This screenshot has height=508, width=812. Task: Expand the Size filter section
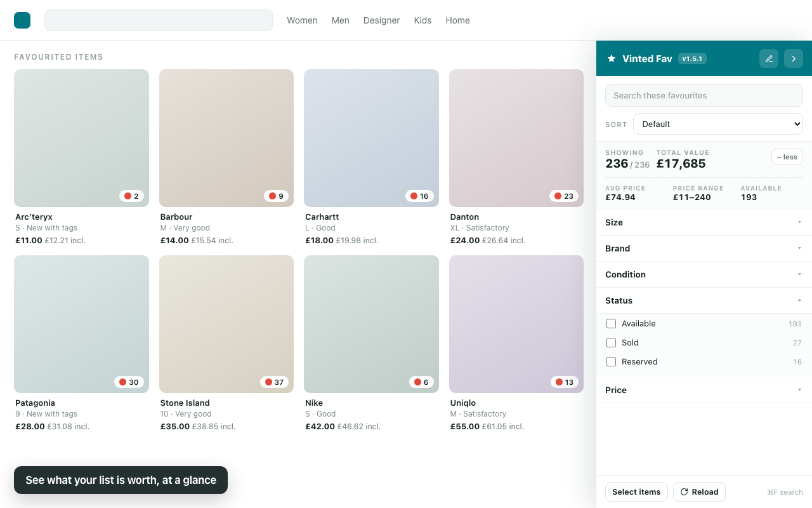[x=704, y=222]
